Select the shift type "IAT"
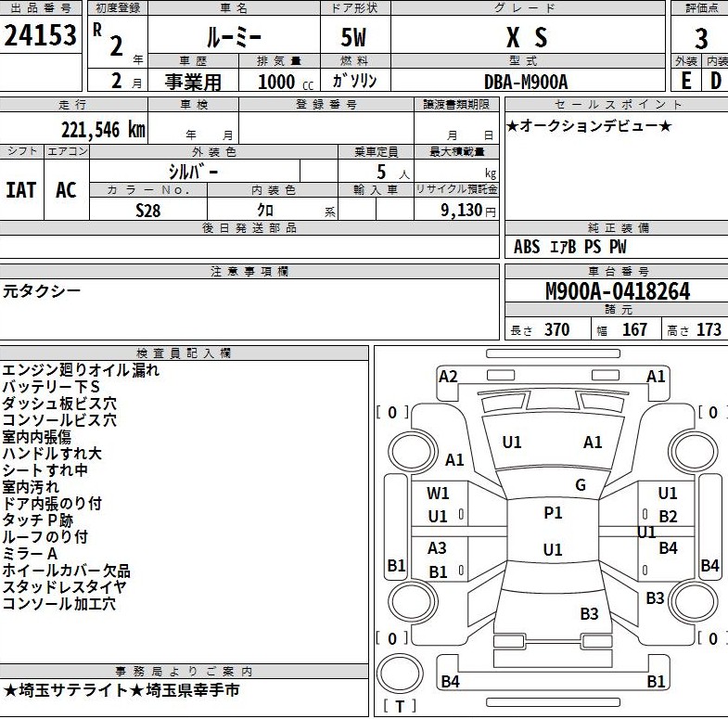 coord(21,190)
